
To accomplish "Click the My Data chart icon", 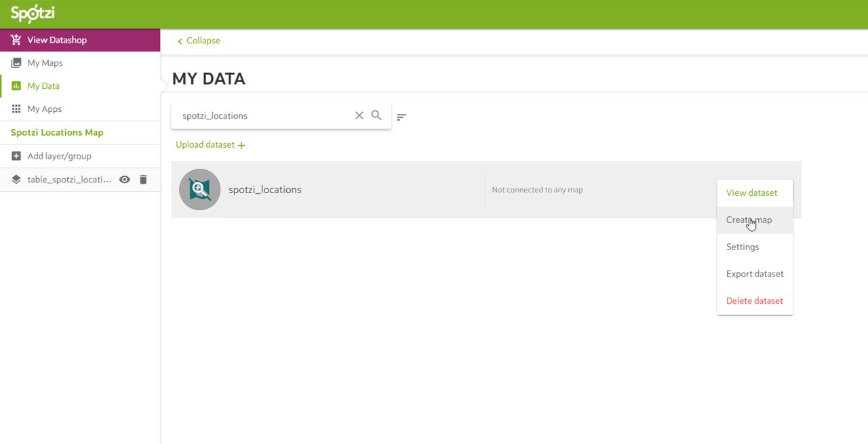I will pos(16,86).
